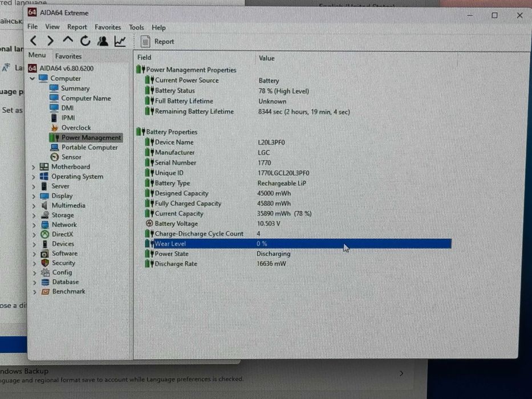Open the File menu
532x399 pixels.
(x=33, y=26)
